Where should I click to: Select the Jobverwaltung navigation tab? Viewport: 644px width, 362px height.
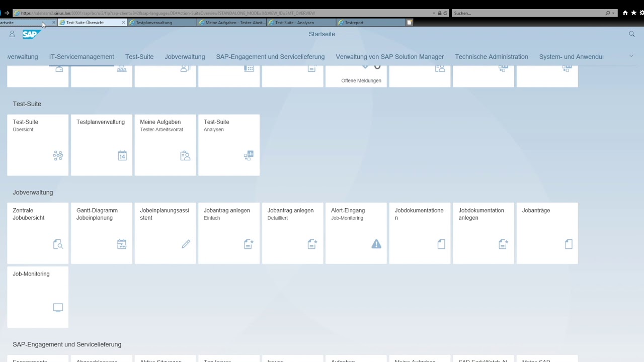(x=185, y=57)
